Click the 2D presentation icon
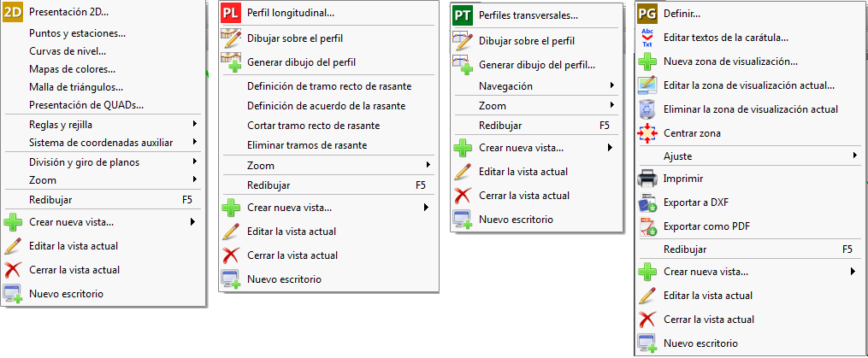 [13, 12]
